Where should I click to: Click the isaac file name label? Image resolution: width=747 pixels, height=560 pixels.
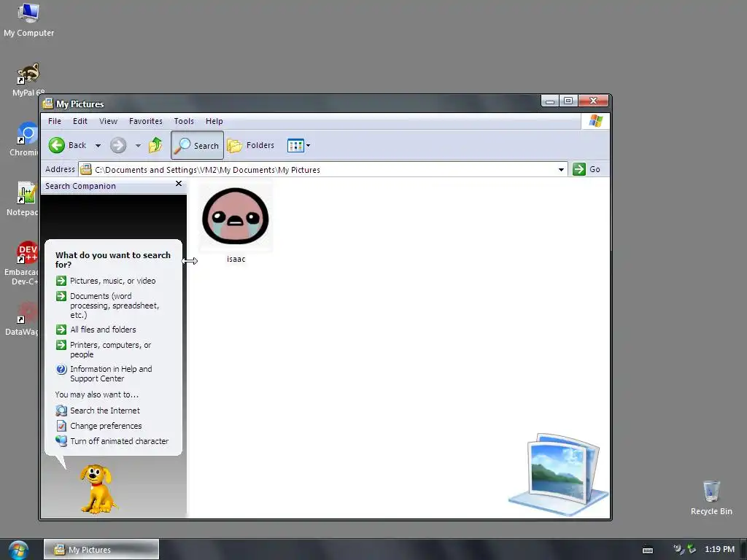236,259
